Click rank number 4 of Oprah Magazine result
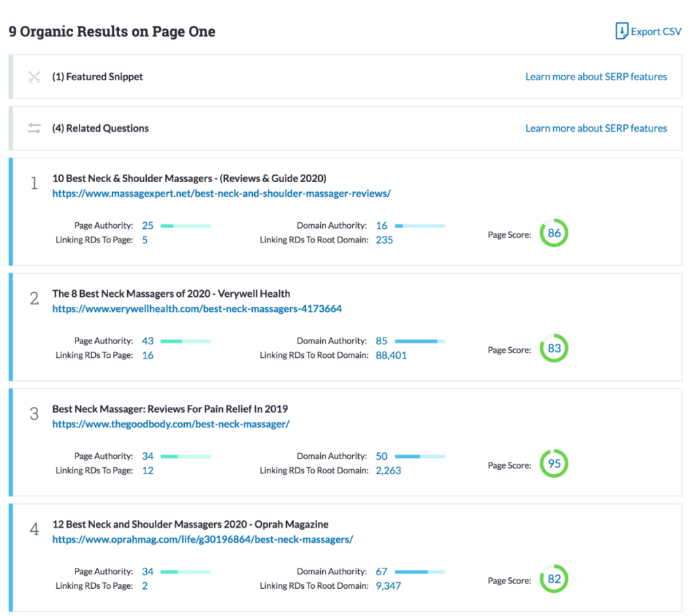 click(34, 529)
